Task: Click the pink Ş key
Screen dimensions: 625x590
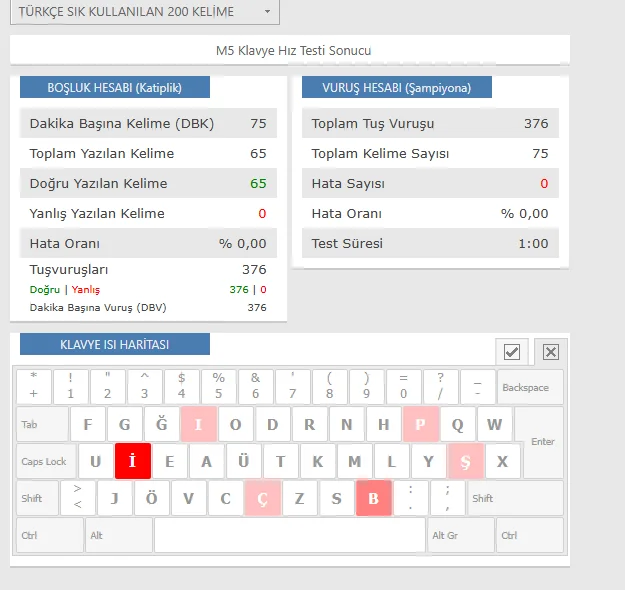Action: point(466,461)
